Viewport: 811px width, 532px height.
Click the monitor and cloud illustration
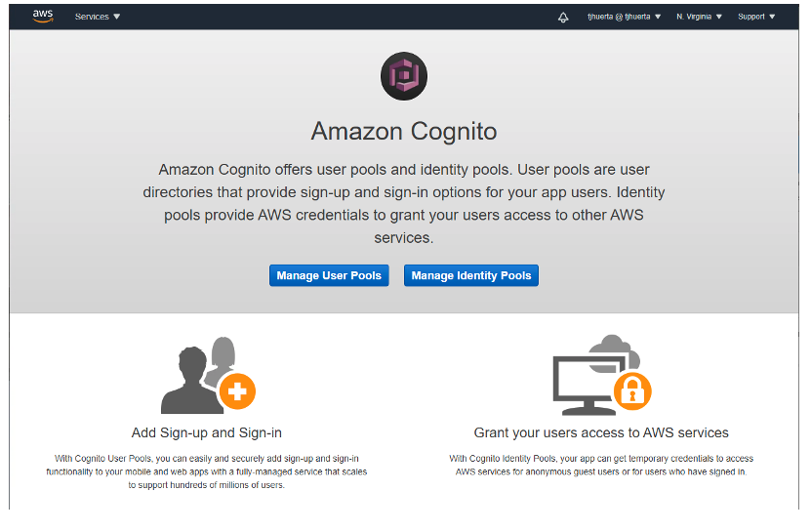click(x=601, y=375)
